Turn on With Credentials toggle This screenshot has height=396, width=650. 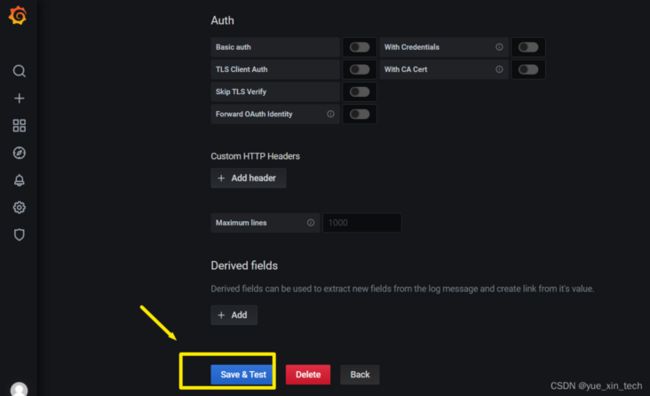pyautogui.click(x=528, y=47)
